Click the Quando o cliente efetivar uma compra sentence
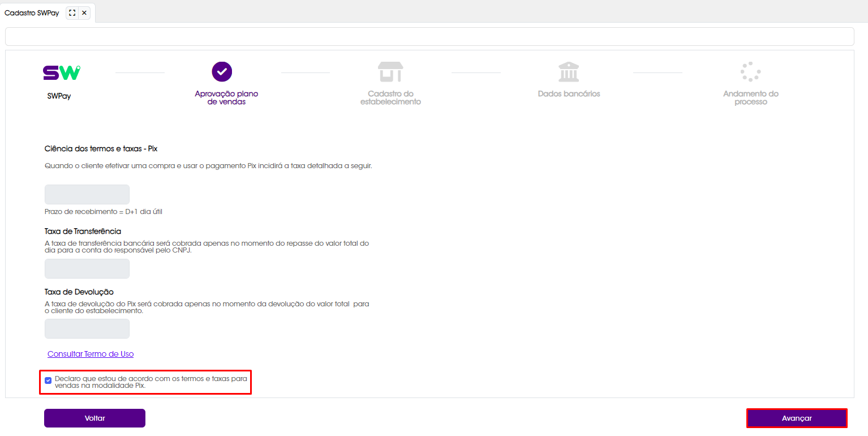This screenshot has height=436, width=868. point(208,166)
